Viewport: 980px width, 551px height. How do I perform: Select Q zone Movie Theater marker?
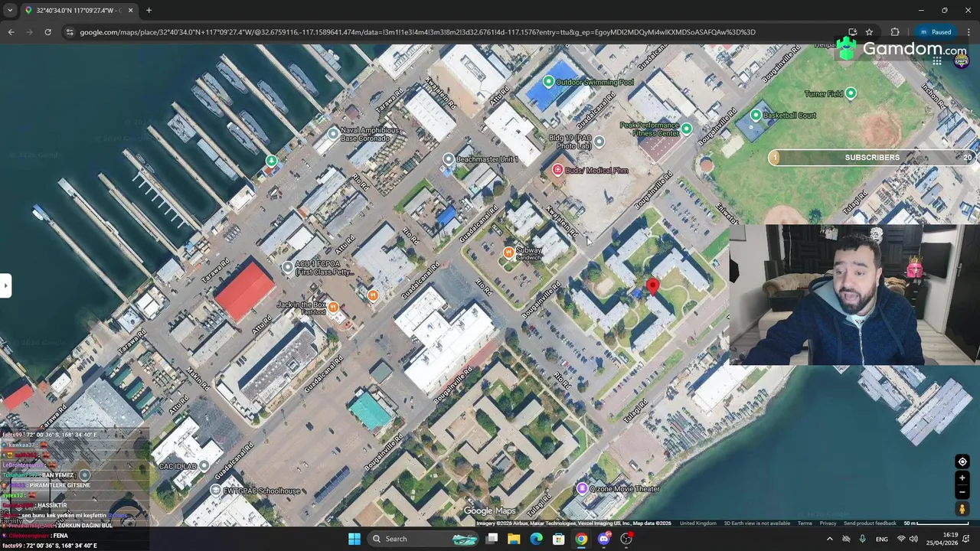point(582,488)
